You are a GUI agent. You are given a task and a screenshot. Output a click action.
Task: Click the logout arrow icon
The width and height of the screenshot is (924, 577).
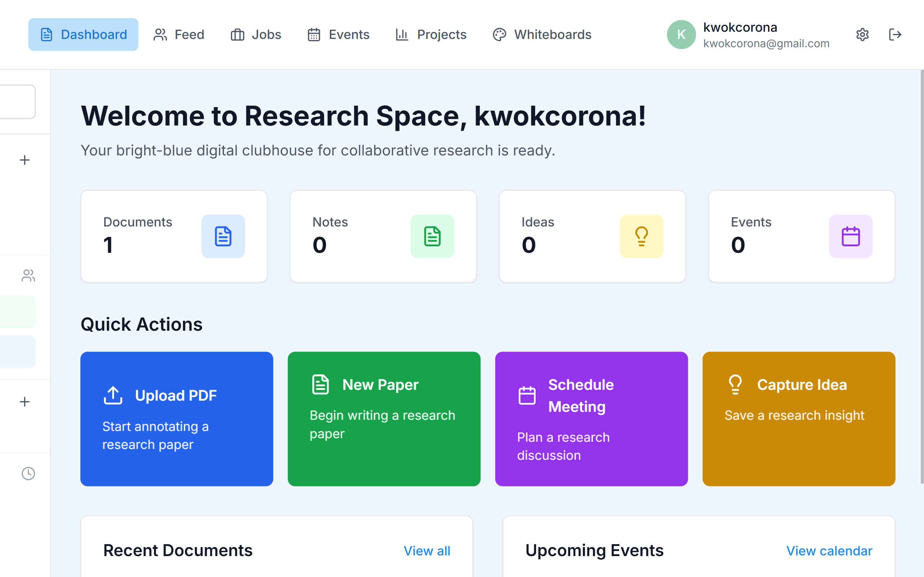[x=895, y=35]
